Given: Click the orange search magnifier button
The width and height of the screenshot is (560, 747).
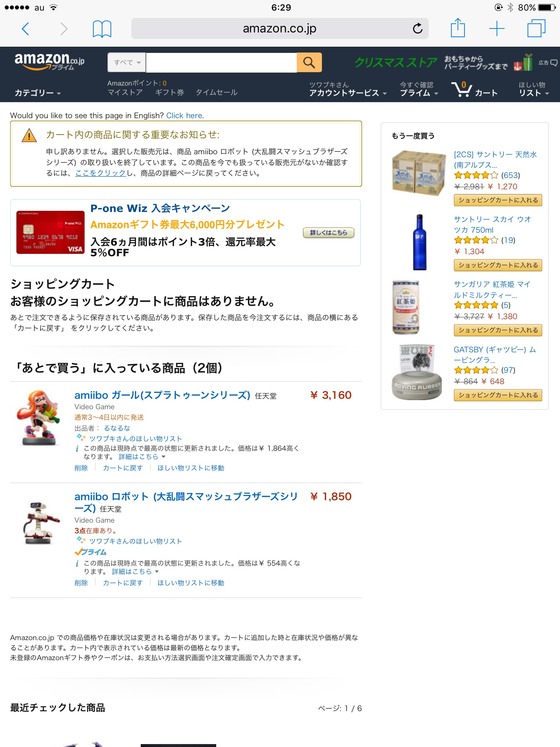Looking at the screenshot, I should [309, 62].
